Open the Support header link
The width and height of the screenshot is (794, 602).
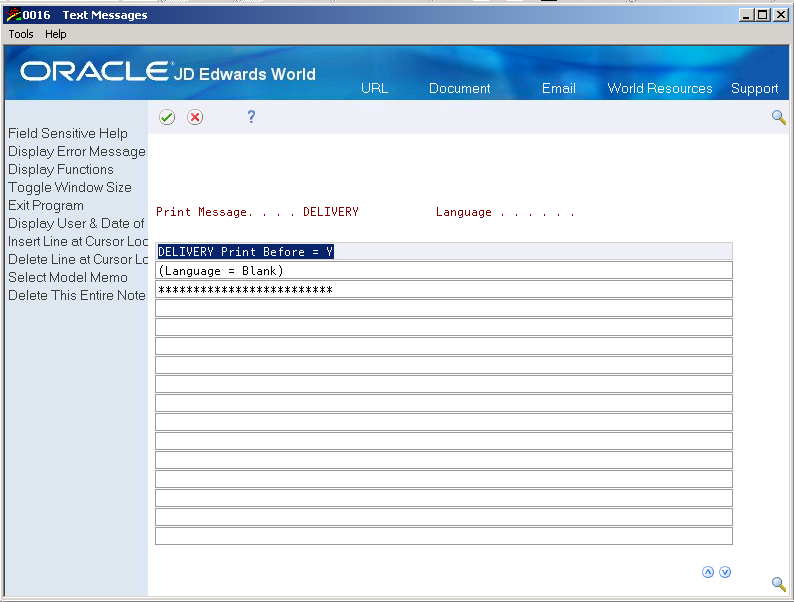pyautogui.click(x=755, y=88)
